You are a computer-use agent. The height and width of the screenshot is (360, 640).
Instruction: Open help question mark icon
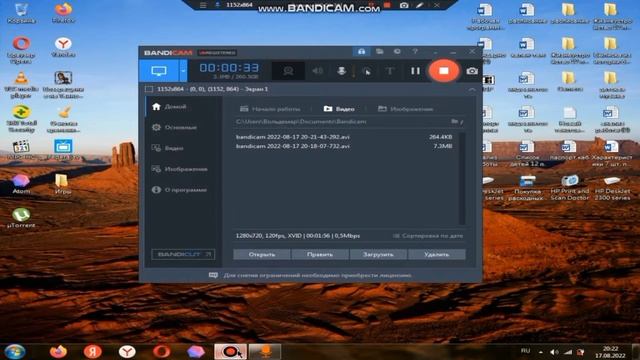tap(415, 51)
